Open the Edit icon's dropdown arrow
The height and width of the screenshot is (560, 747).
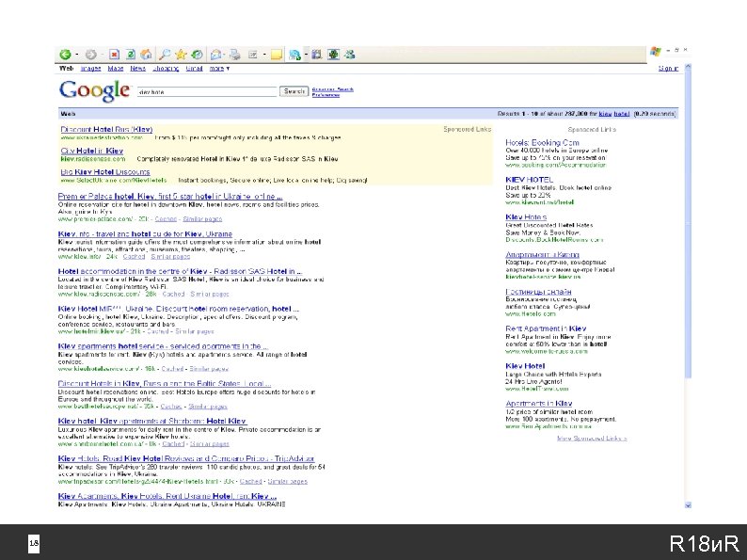(x=264, y=55)
